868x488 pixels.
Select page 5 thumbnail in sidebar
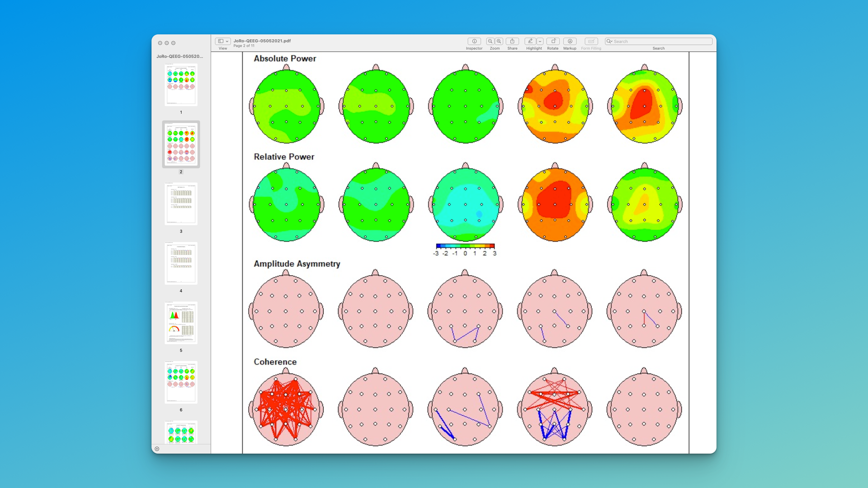coord(180,323)
